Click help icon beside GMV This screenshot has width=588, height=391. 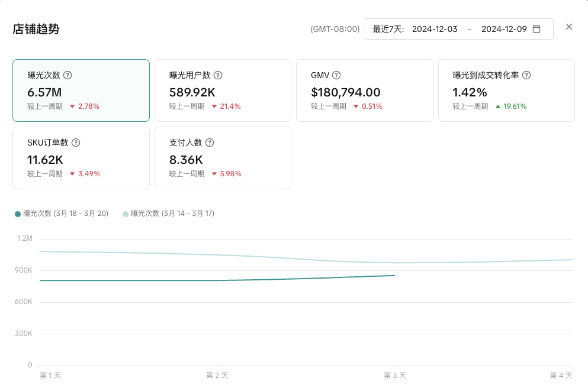click(x=336, y=75)
